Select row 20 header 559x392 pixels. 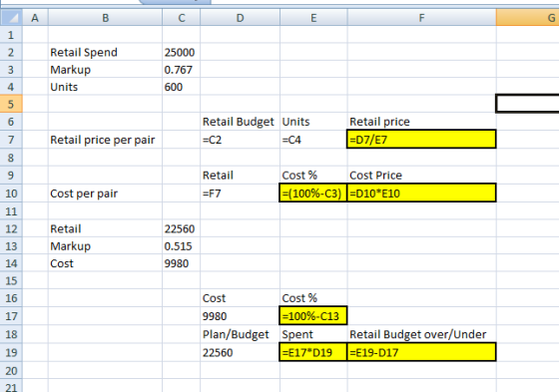pyautogui.click(x=11, y=371)
